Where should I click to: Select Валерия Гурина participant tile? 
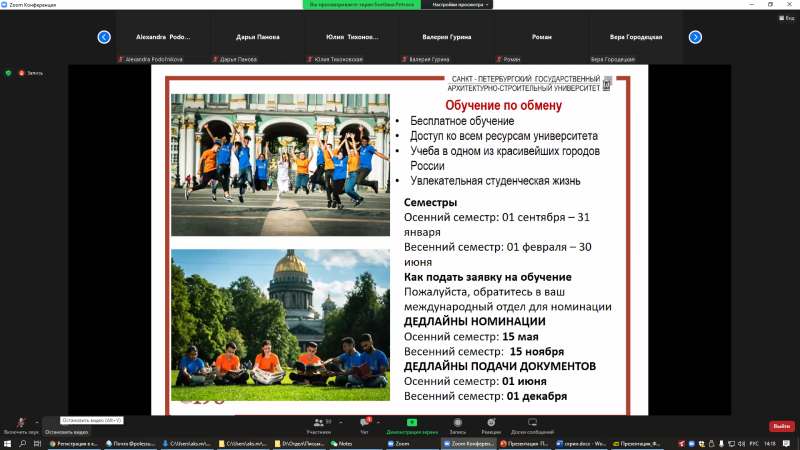(446, 37)
